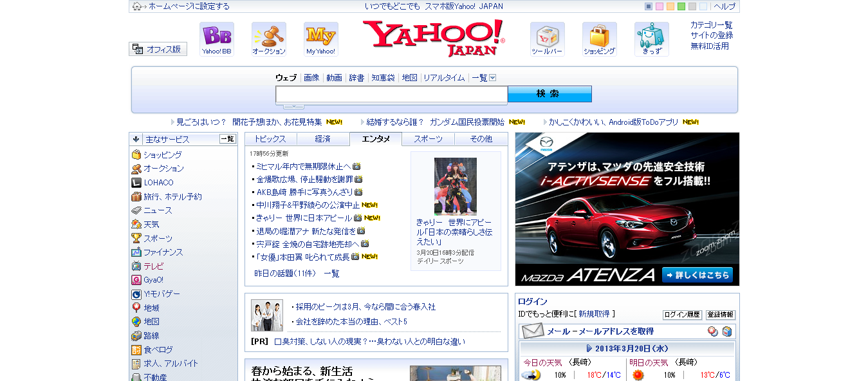Open スポーツ in the services sidebar

[x=158, y=239]
